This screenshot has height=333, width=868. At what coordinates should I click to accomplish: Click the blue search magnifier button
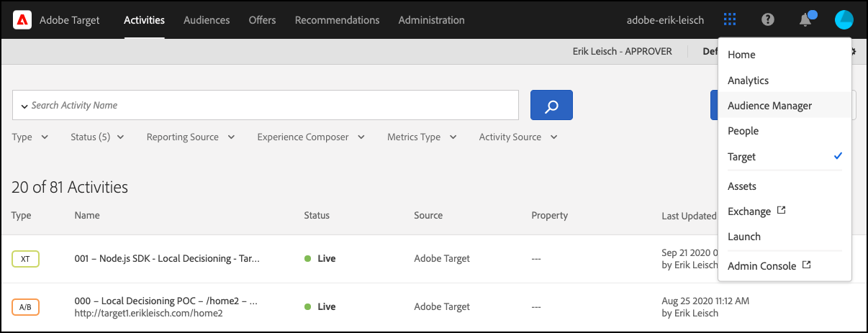[551, 105]
